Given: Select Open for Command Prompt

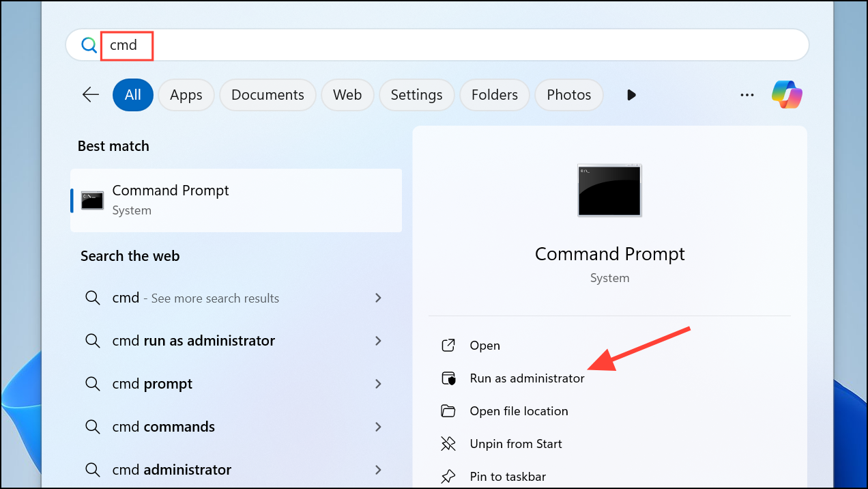Looking at the screenshot, I should point(484,346).
